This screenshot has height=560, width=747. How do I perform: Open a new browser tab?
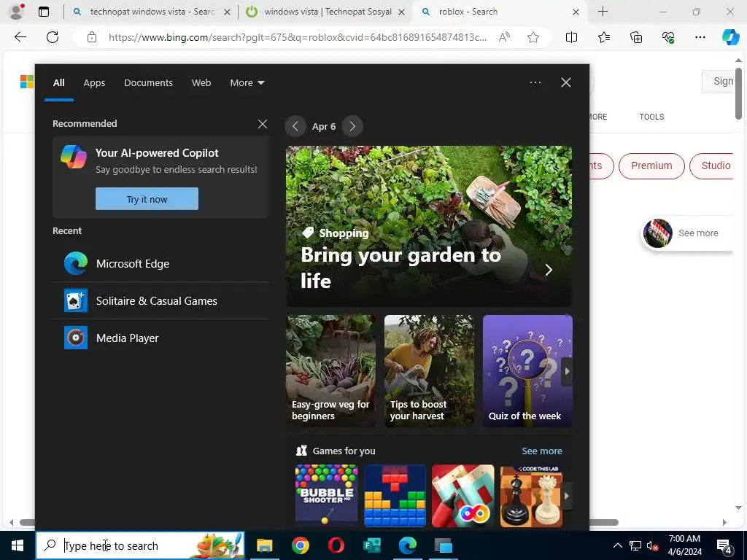tap(603, 12)
